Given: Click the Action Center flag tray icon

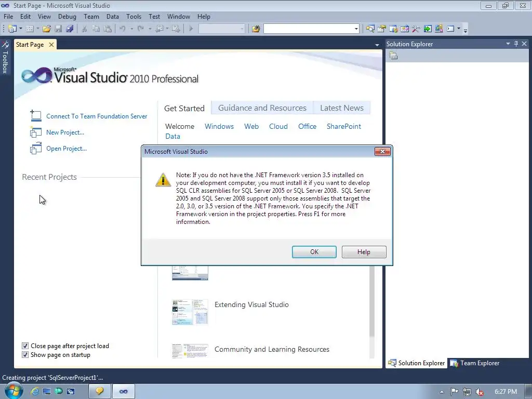Looking at the screenshot, I should (454, 392).
